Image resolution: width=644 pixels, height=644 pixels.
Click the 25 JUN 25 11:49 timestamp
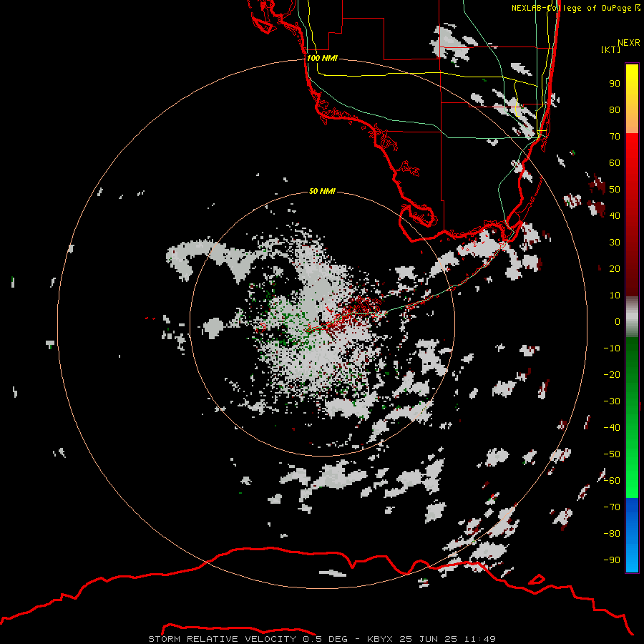(x=448, y=639)
